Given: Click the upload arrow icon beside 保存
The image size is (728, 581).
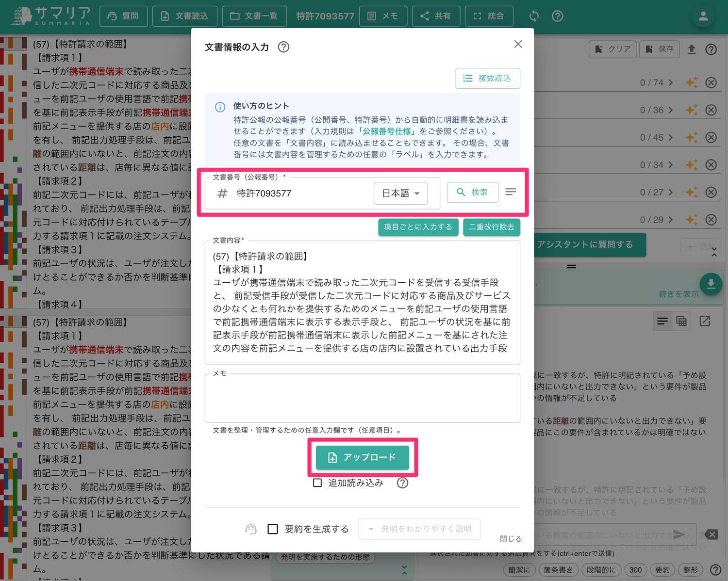Looking at the screenshot, I should (x=692, y=49).
